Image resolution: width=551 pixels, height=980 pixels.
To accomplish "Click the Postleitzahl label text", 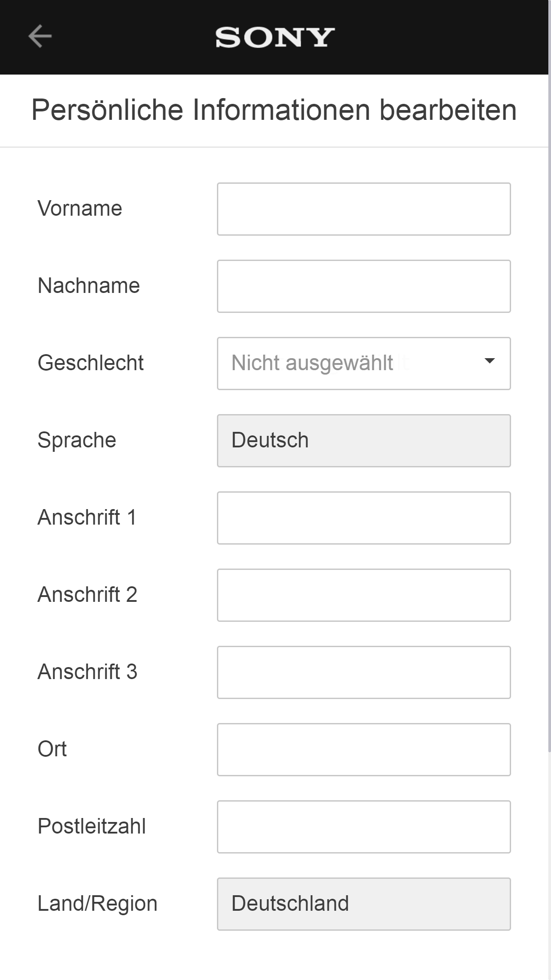I will point(92,826).
